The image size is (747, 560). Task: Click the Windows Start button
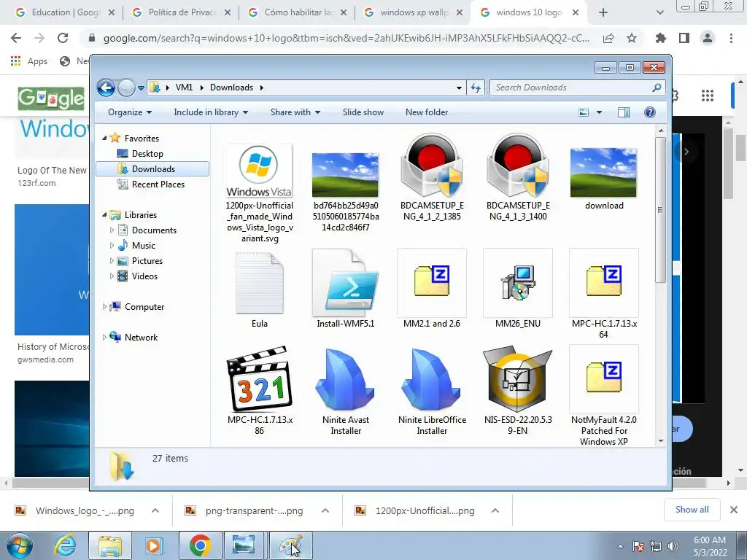pyautogui.click(x=20, y=545)
